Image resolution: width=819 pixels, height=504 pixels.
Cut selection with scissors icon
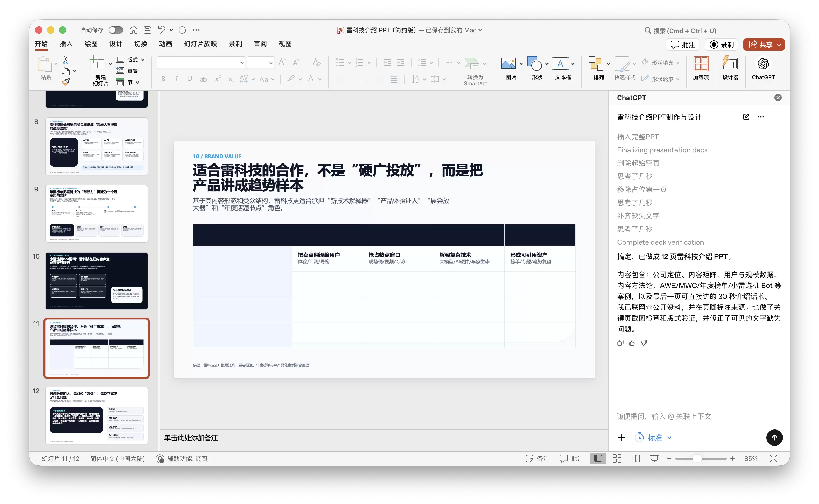[x=66, y=60]
